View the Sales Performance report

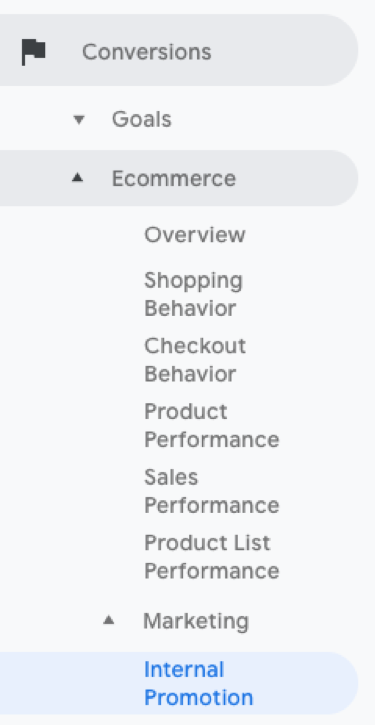coord(212,491)
